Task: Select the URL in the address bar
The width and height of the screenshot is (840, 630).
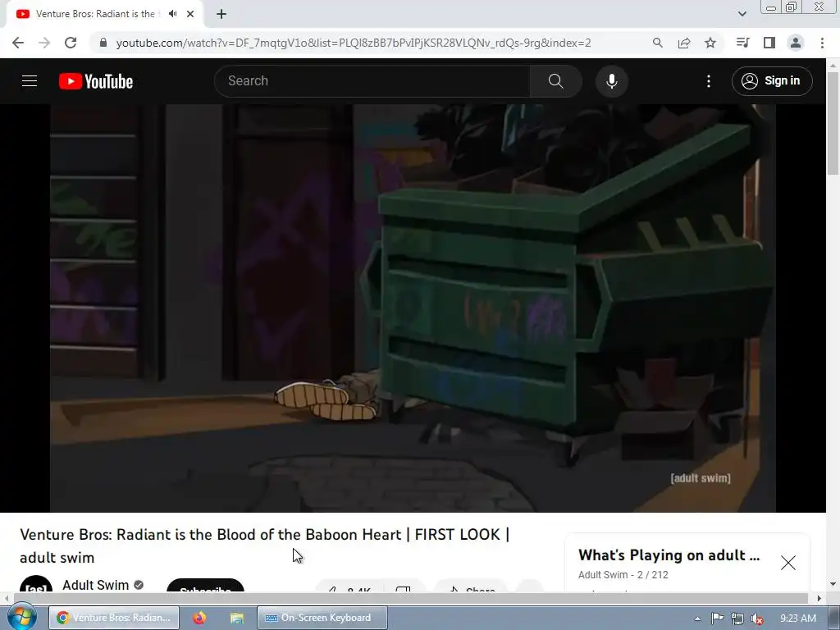Action: tap(354, 43)
